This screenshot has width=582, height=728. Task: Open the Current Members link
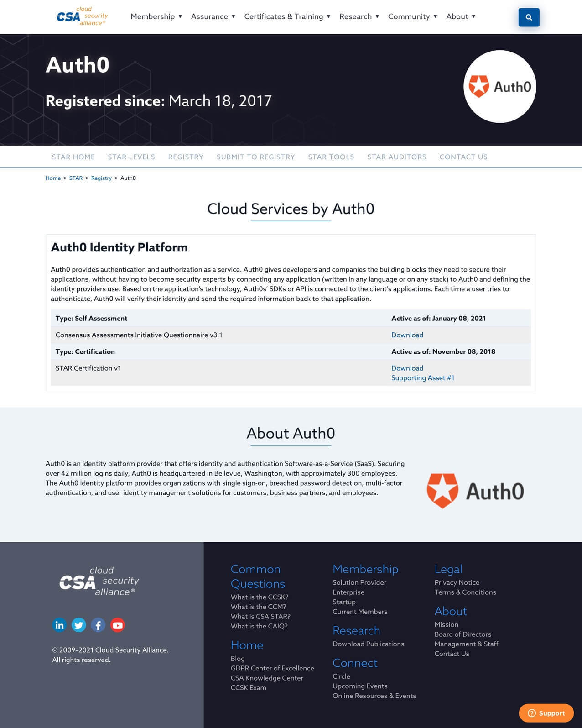click(x=360, y=612)
